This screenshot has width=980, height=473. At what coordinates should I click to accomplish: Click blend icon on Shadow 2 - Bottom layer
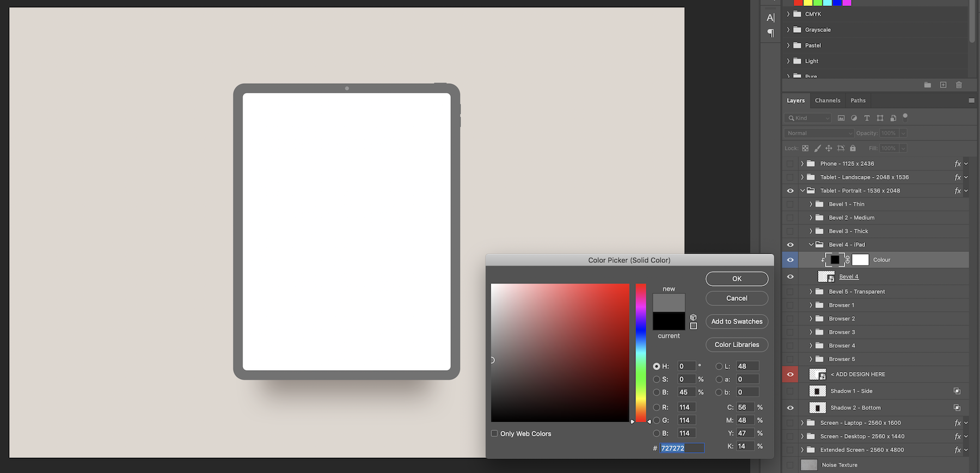957,408
